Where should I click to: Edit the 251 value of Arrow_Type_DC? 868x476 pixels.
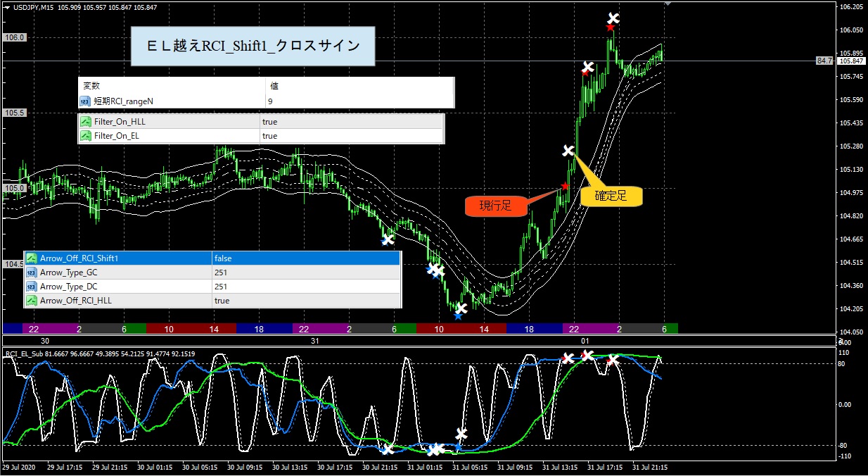point(221,287)
